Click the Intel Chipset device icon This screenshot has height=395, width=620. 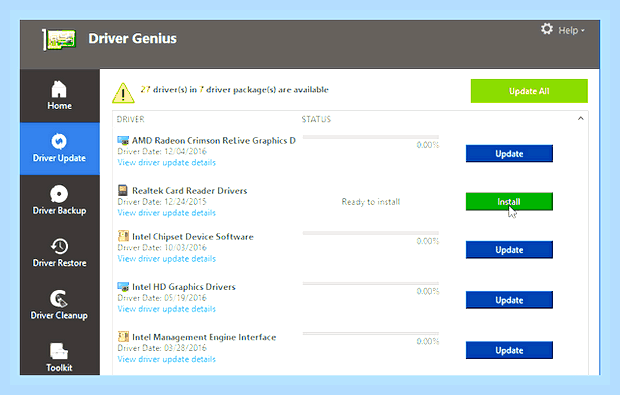(123, 236)
